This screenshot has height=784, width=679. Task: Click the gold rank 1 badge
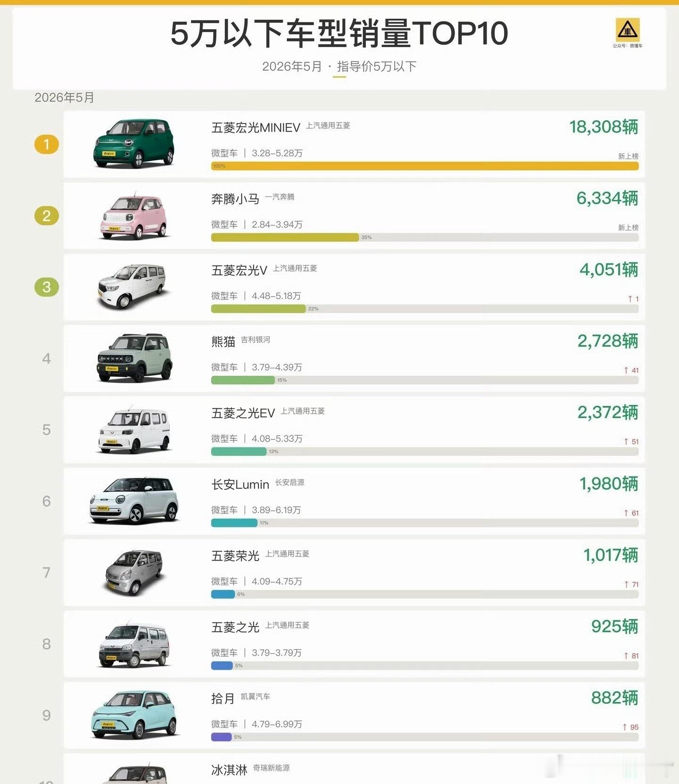47,144
